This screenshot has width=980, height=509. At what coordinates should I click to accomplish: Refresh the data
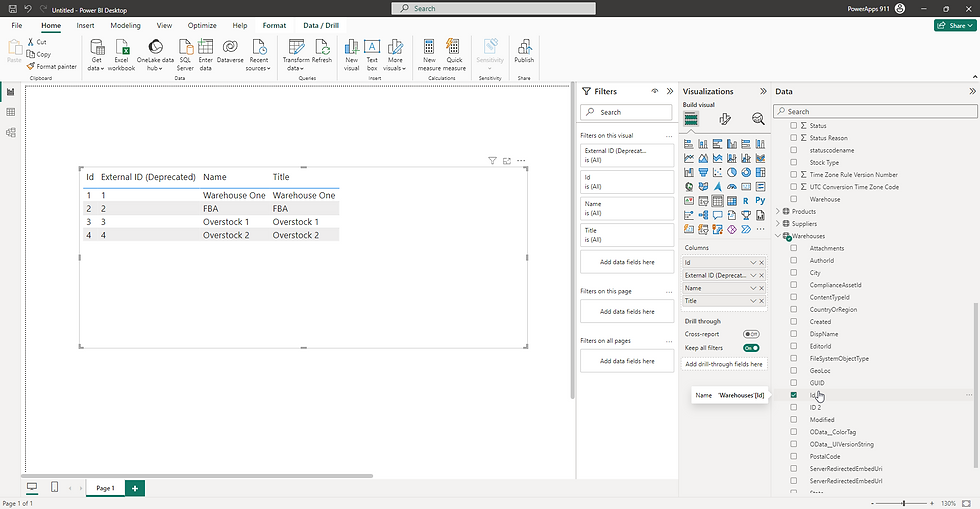[x=322, y=51]
